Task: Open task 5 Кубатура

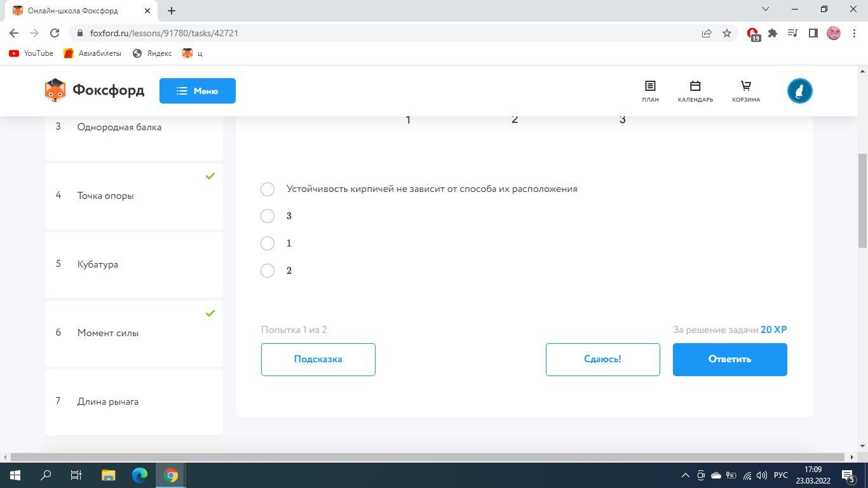Action: click(134, 264)
